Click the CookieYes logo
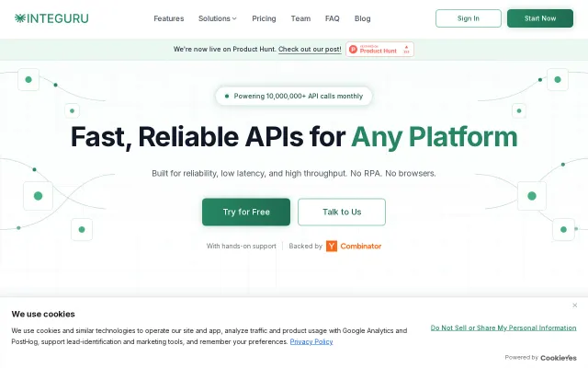 (559, 358)
